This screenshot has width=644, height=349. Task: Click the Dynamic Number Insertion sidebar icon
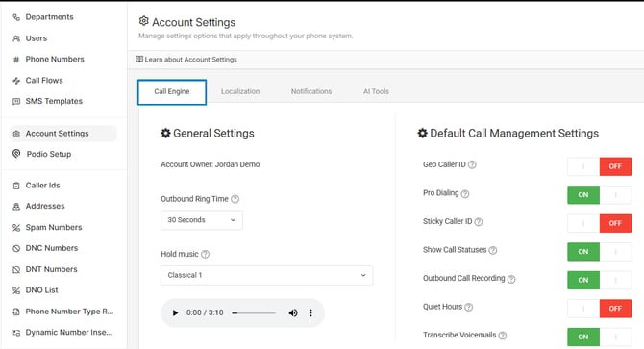tap(16, 333)
